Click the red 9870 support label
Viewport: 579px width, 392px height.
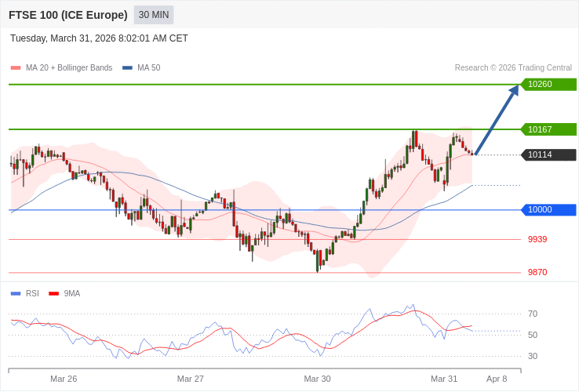click(537, 272)
